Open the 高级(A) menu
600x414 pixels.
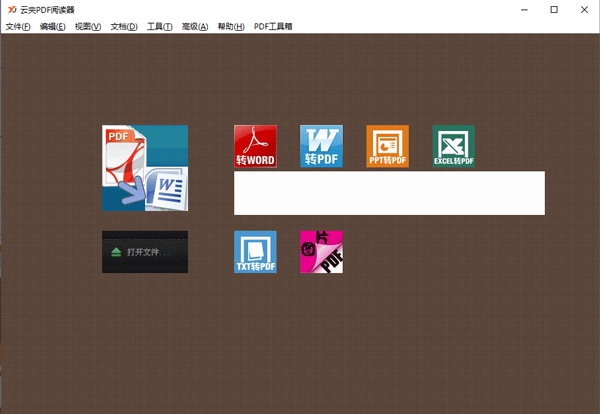click(x=195, y=26)
